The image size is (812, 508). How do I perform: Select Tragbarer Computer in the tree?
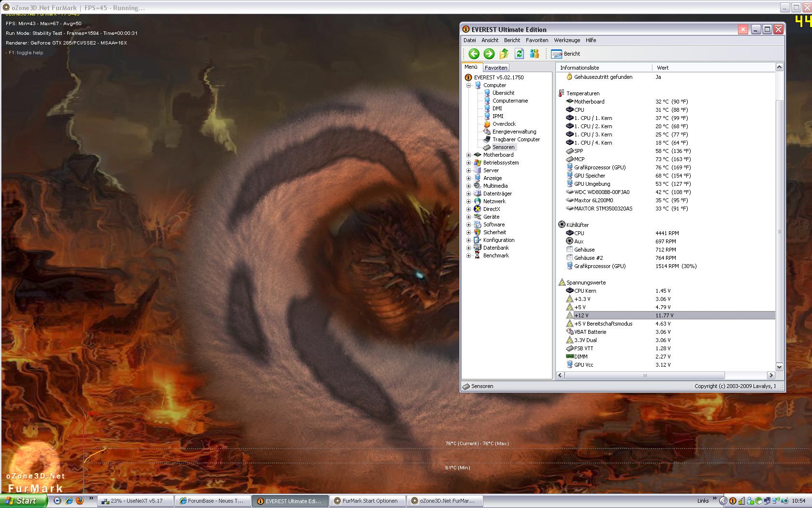[516, 139]
